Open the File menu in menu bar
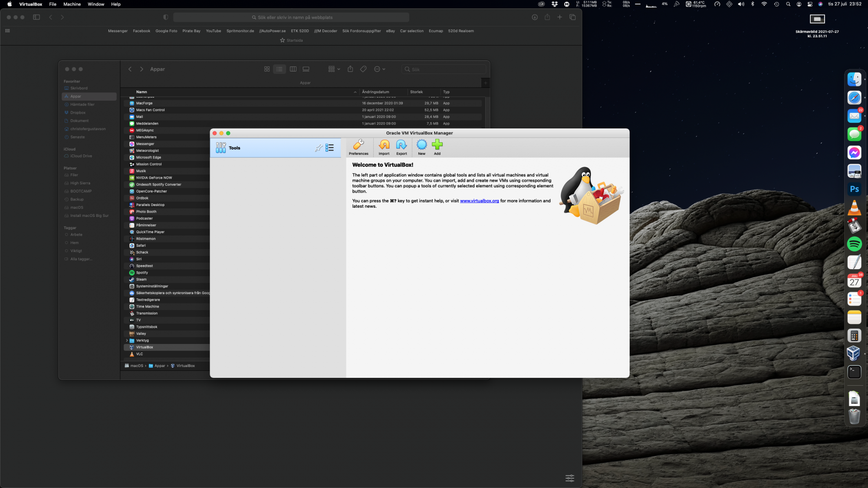This screenshot has width=868, height=488. coord(53,4)
